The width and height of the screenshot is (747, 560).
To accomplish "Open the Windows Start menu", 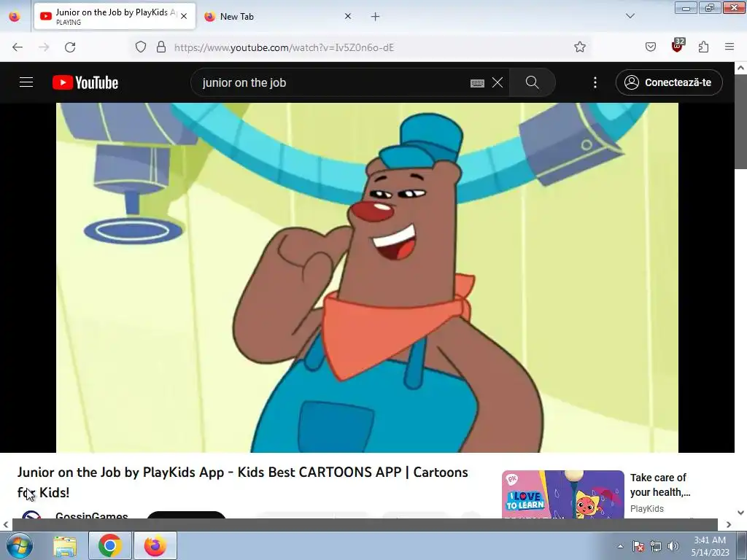I will click(20, 545).
